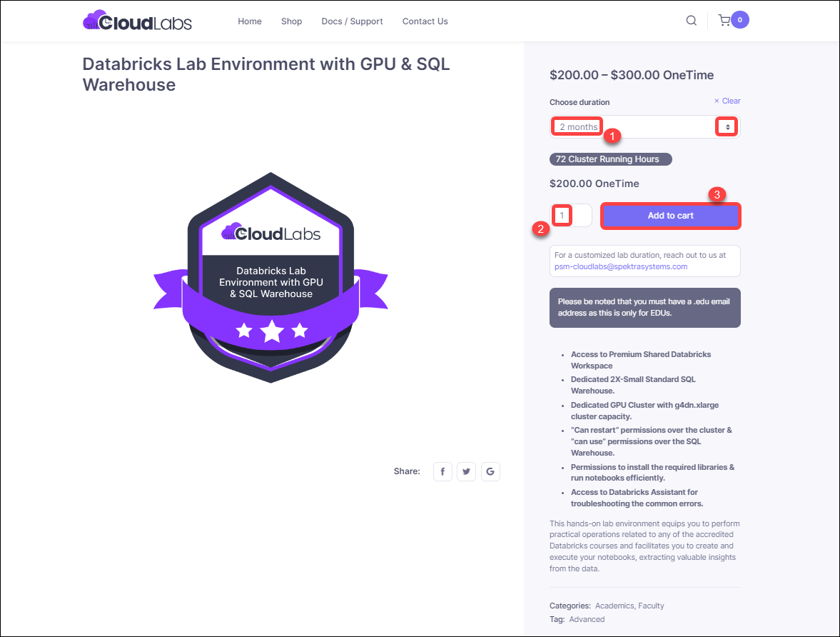Click the .edu email notice box

pos(645,307)
